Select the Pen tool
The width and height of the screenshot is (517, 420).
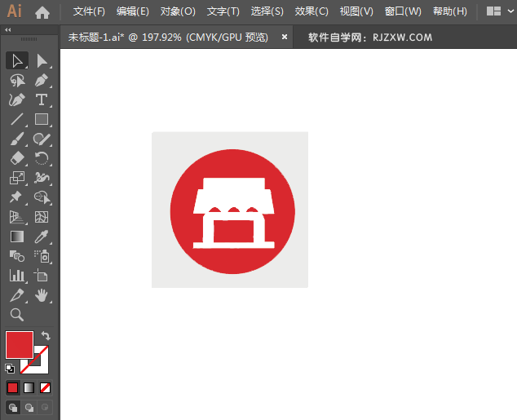42,81
